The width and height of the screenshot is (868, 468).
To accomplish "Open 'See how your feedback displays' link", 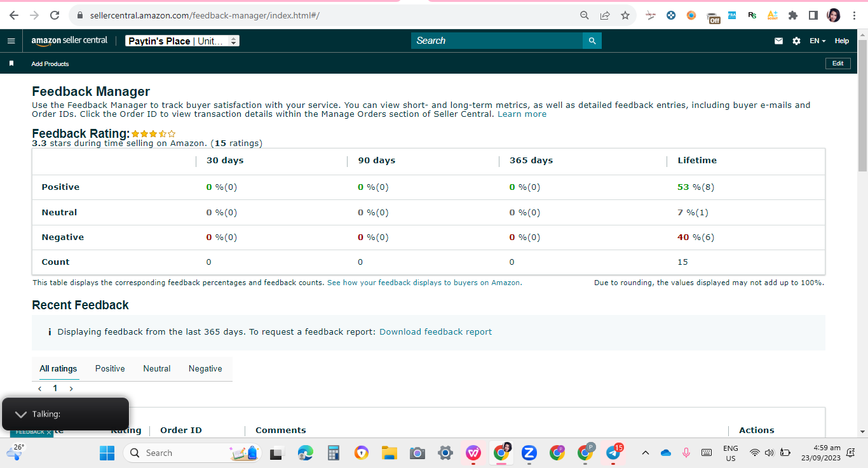I will pos(424,283).
